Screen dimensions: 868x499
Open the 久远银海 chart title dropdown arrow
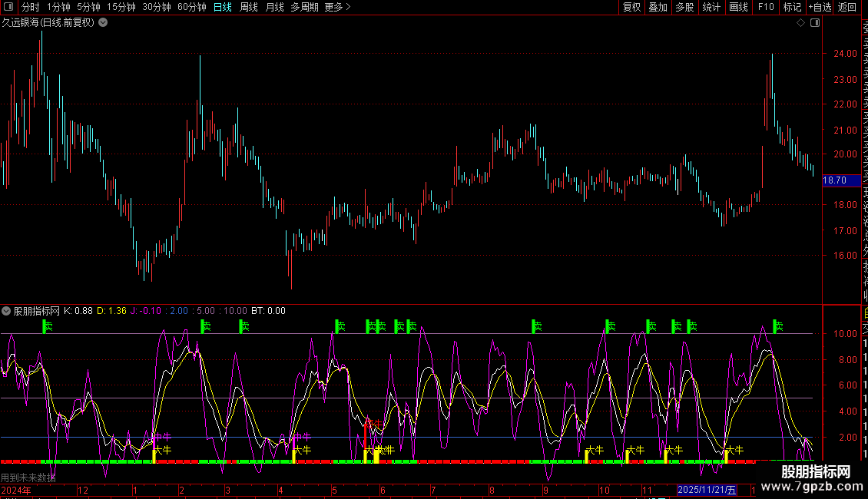pyautogui.click(x=103, y=23)
